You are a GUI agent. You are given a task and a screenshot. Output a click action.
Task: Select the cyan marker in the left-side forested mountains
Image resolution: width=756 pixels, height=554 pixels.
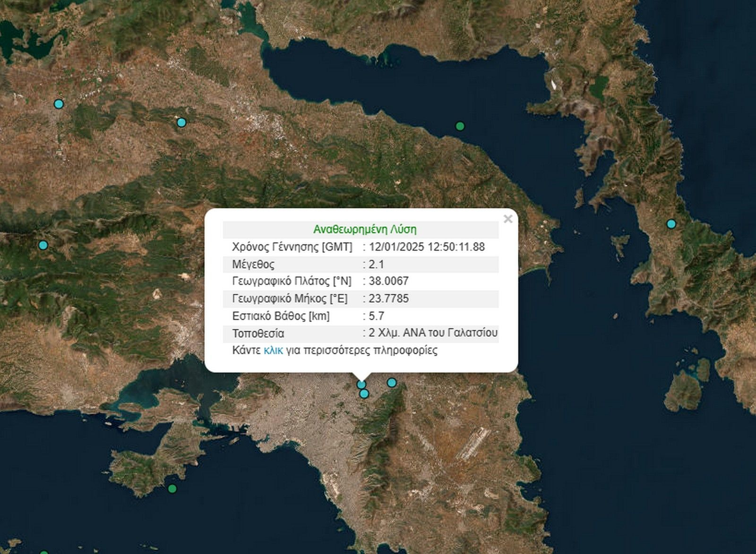[43, 245]
